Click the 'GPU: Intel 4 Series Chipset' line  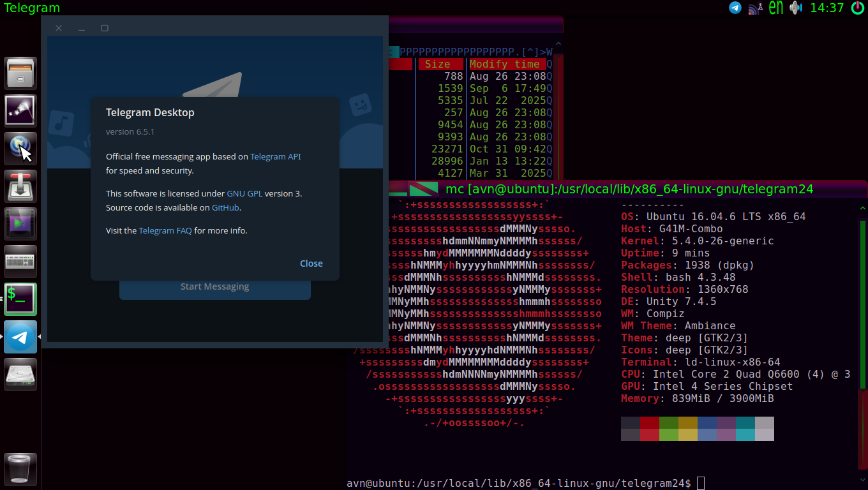[x=707, y=386]
